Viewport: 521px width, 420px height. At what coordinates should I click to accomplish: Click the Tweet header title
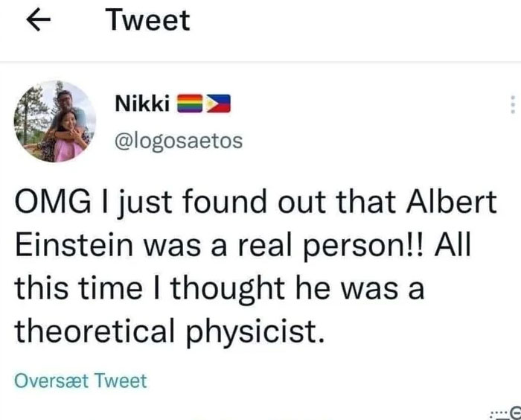pos(147,20)
